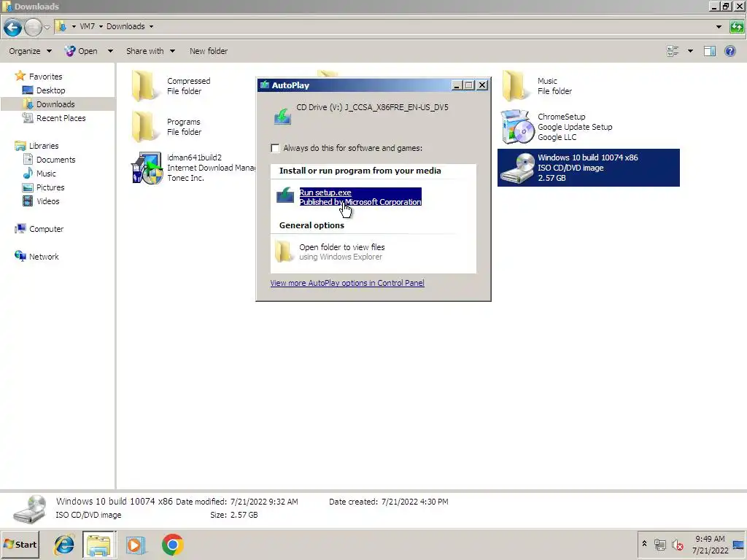The width and height of the screenshot is (747, 560).
Task: Click Open folder to view files option
Action: coord(341,252)
